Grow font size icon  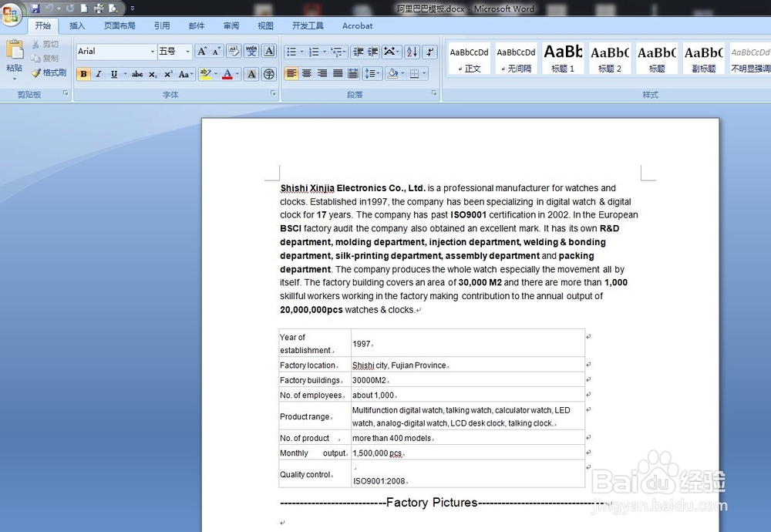tap(201, 51)
